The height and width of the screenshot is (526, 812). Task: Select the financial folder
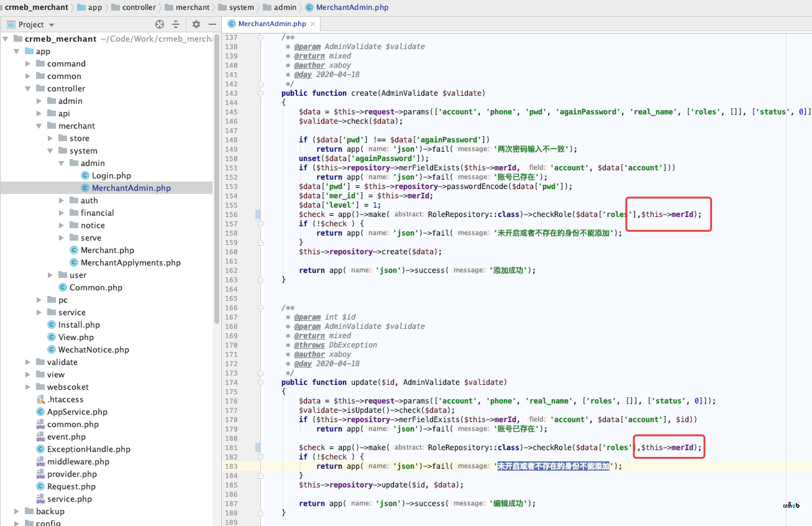pyautogui.click(x=98, y=213)
